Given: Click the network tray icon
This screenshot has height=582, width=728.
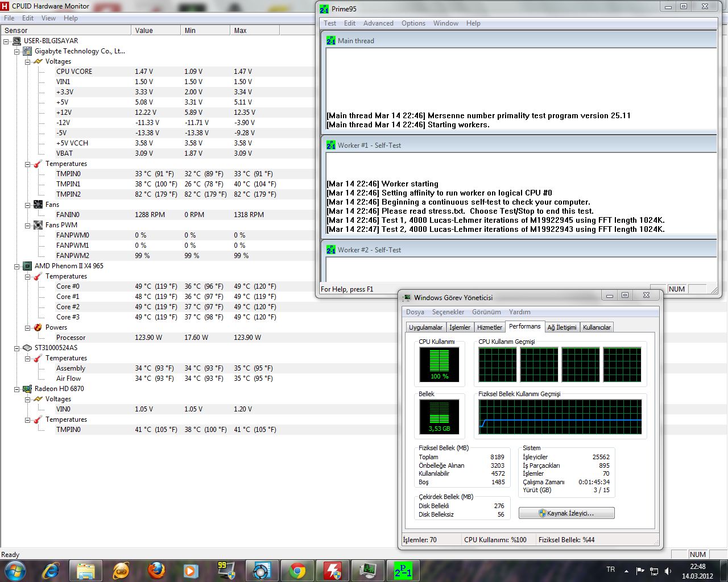Looking at the screenshot, I should 654,571.
